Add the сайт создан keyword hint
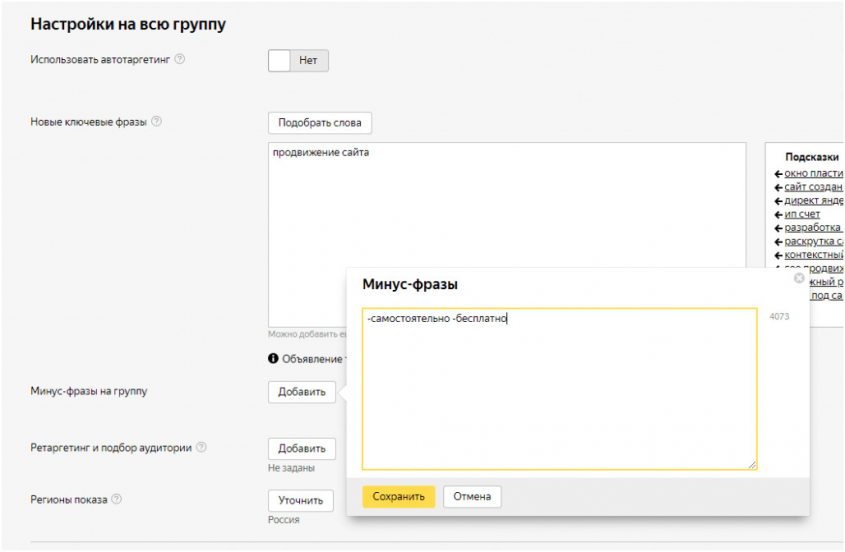The width and height of the screenshot is (845, 552). click(812, 187)
